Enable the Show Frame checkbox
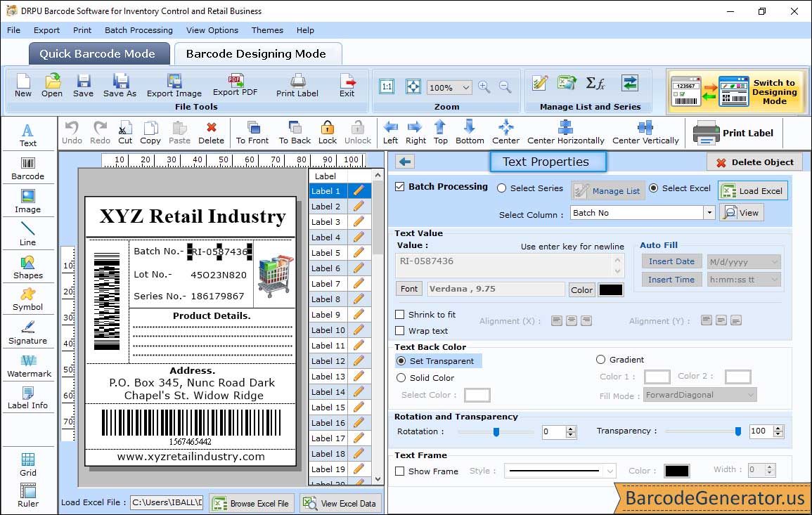812x515 pixels. click(400, 471)
